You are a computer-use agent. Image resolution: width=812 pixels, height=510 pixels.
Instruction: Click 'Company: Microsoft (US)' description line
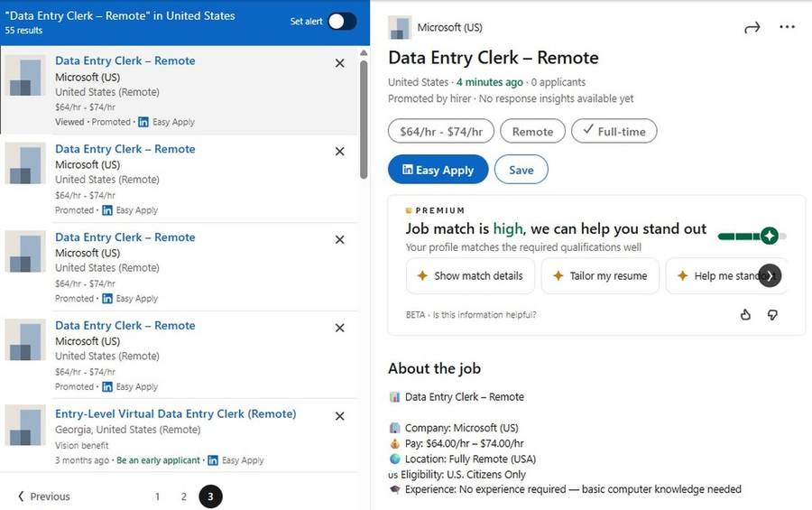click(454, 428)
